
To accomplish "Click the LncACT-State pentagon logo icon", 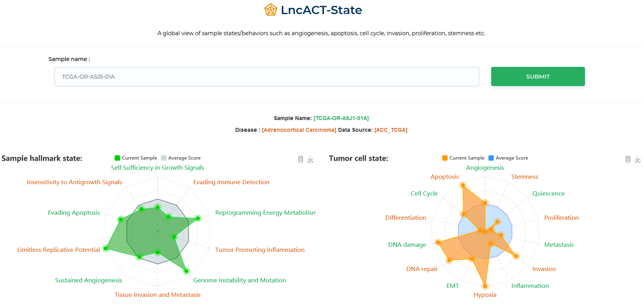I will coord(270,10).
